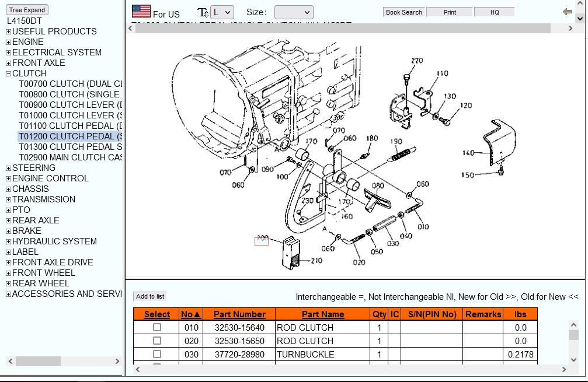Click the text size icon

tap(203, 13)
